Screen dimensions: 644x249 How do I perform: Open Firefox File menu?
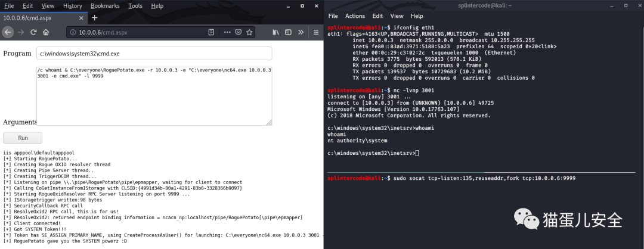[x=8, y=6]
